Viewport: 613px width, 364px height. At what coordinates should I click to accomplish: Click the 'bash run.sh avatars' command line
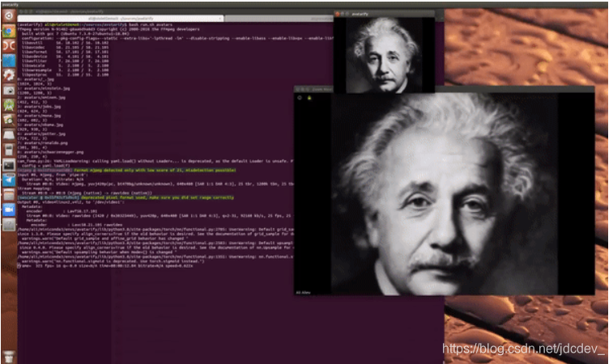[x=151, y=24]
